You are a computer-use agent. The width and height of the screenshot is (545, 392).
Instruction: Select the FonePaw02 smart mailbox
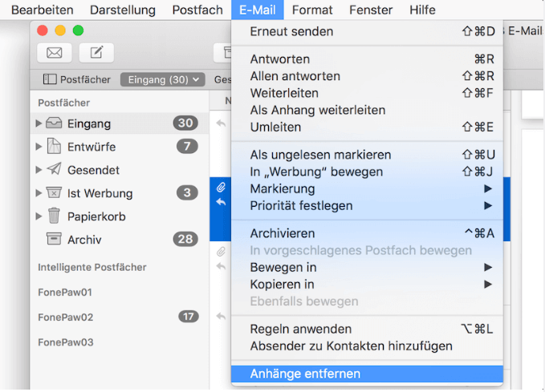66,317
